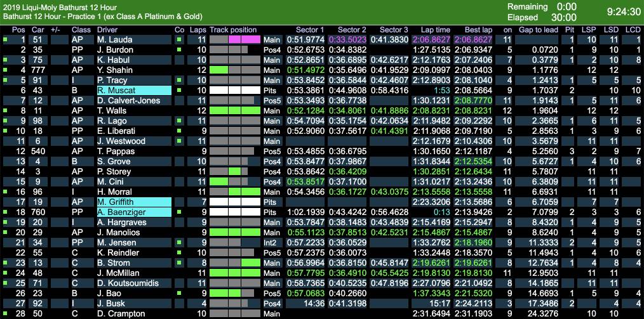Click green Co indicator in M. Lauda row
Viewport: 644px width, 319px height.
click(x=179, y=39)
